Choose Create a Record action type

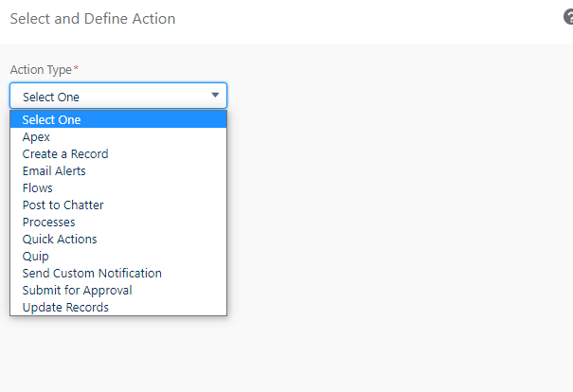(x=118, y=153)
